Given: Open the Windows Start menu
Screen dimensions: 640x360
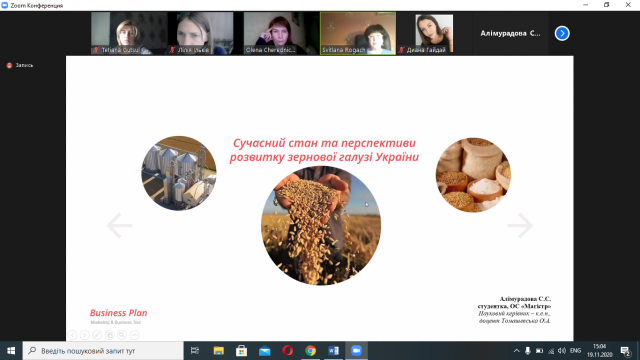Looking at the screenshot, I should click(x=11, y=351).
